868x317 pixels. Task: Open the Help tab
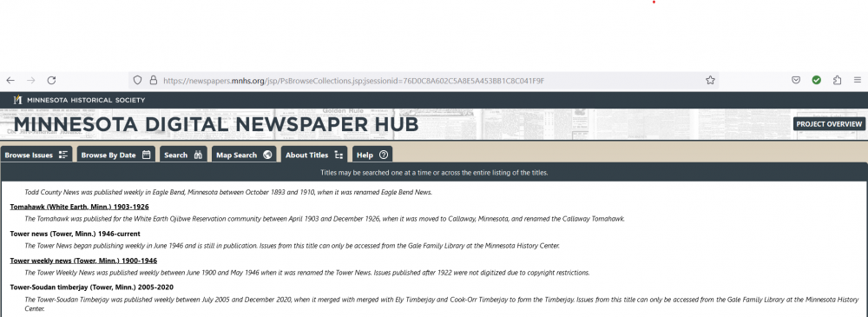coord(372,155)
